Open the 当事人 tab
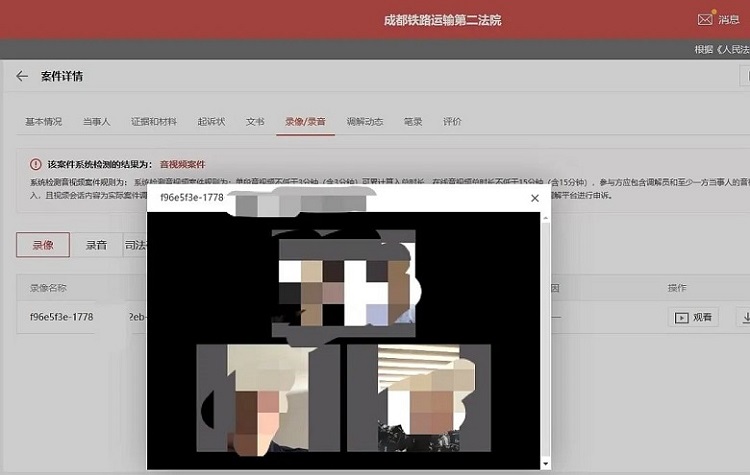750x475 pixels. [x=96, y=122]
